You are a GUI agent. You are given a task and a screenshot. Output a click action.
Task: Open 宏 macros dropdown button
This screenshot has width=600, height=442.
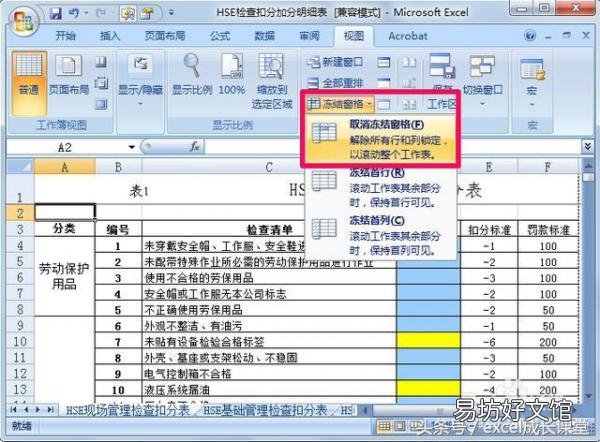point(532,82)
